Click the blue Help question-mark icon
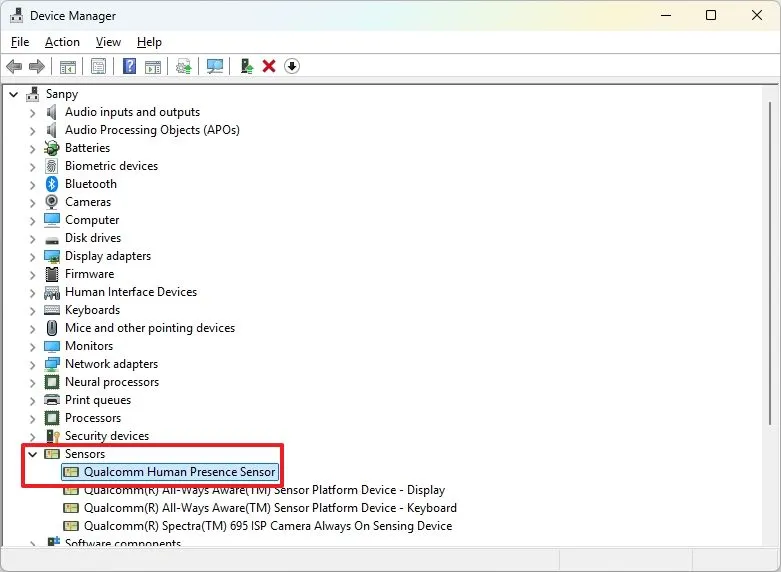 129,66
